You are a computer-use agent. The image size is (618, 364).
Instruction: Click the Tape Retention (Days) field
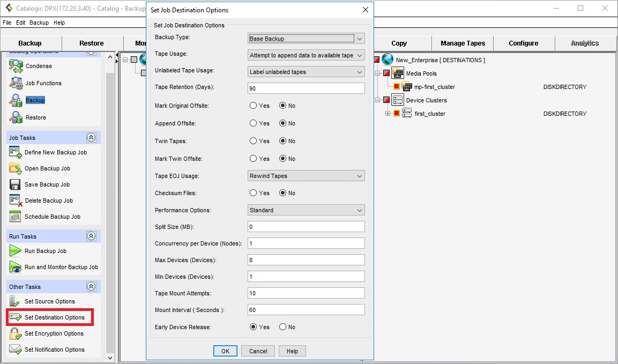point(306,88)
